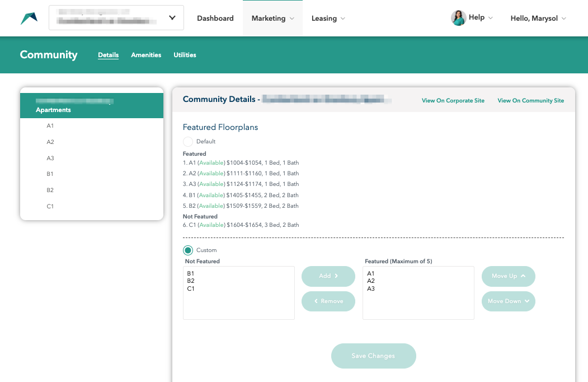Select B2 in the Not Featured list
588x382 pixels.
point(191,281)
